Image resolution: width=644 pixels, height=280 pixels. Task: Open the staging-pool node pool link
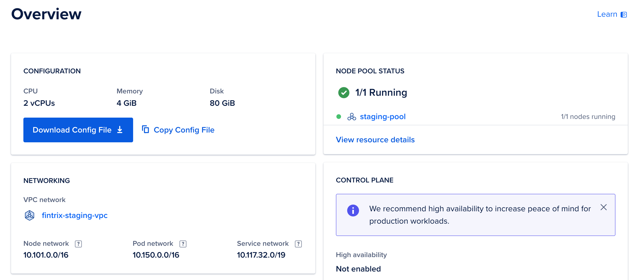click(x=383, y=117)
